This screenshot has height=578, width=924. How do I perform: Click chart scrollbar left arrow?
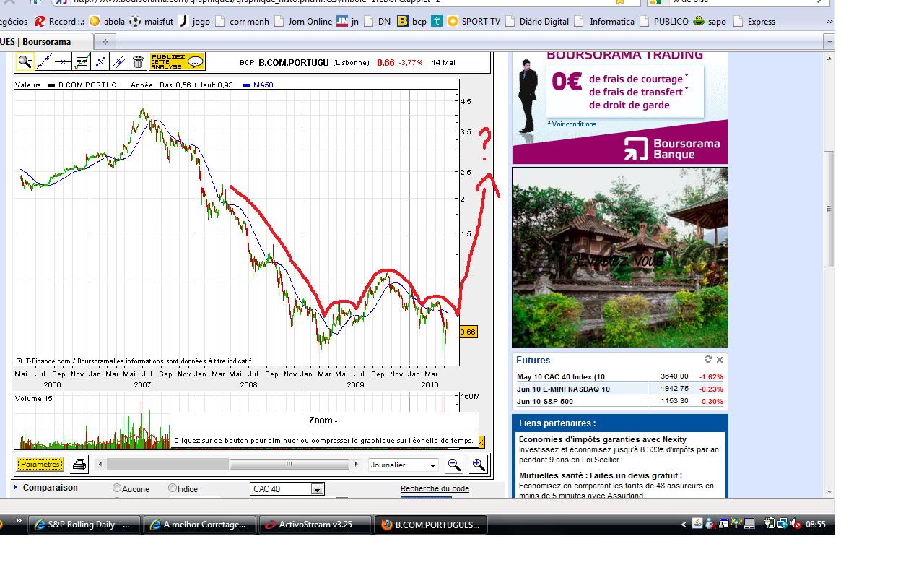[x=100, y=465]
